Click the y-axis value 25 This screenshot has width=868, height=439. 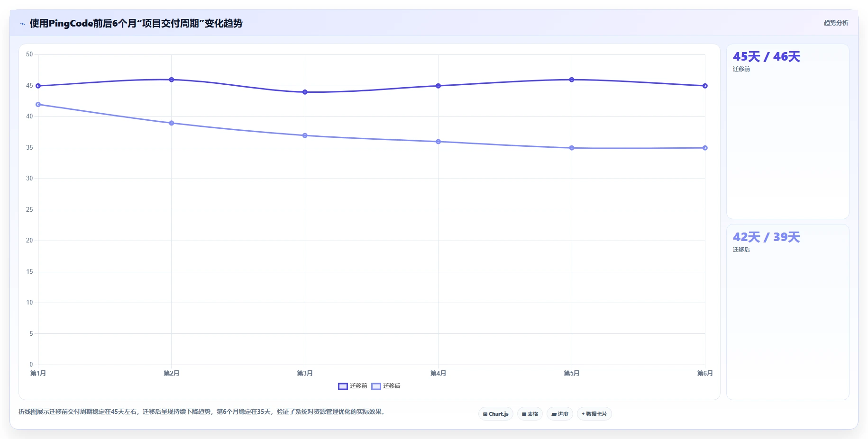click(x=29, y=210)
